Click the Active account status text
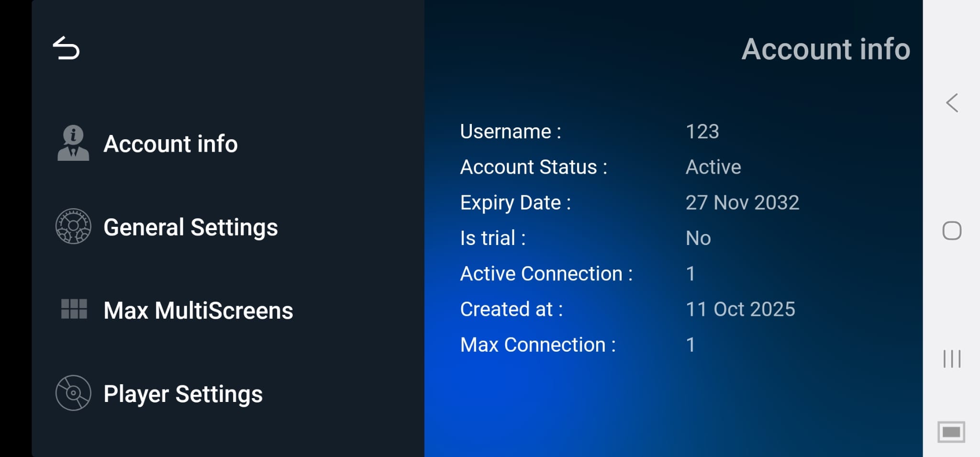This screenshot has width=980, height=457. (713, 167)
